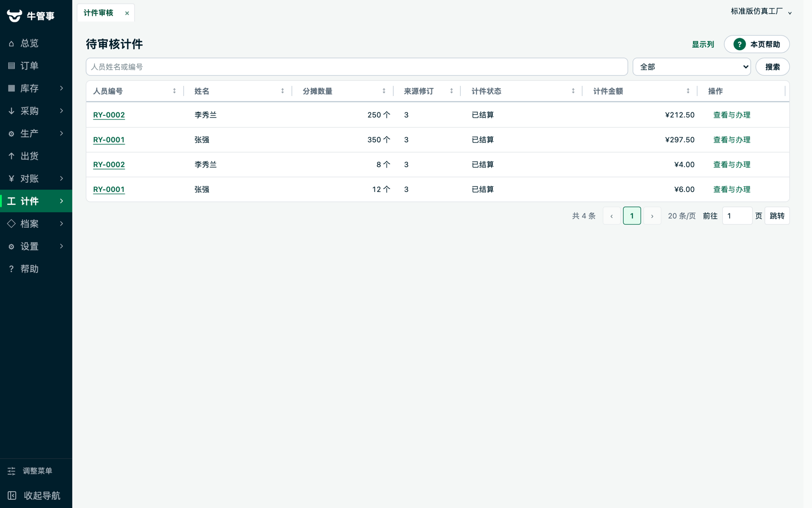Viewport: 812px width, 508px height.
Task: Click the 跳转 page jump button
Action: point(777,216)
